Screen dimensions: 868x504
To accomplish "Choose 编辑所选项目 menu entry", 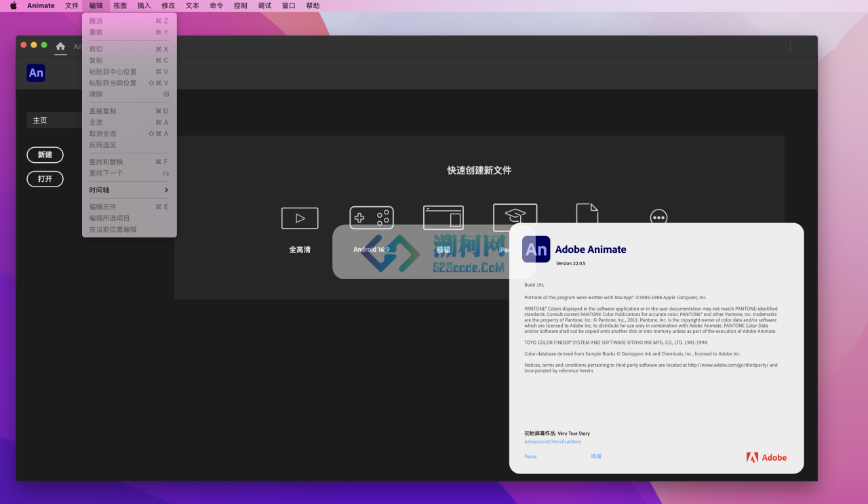I will click(x=129, y=218).
